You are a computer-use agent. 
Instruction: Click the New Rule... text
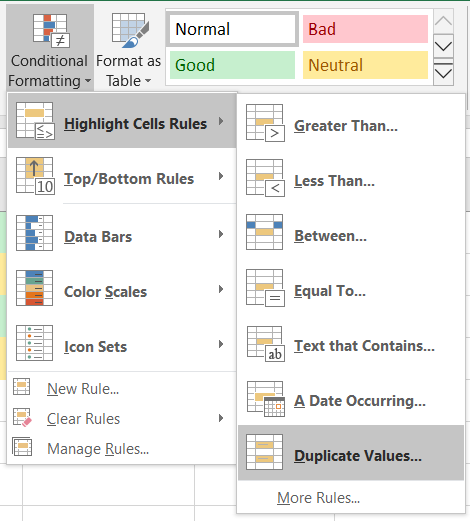coord(83,389)
